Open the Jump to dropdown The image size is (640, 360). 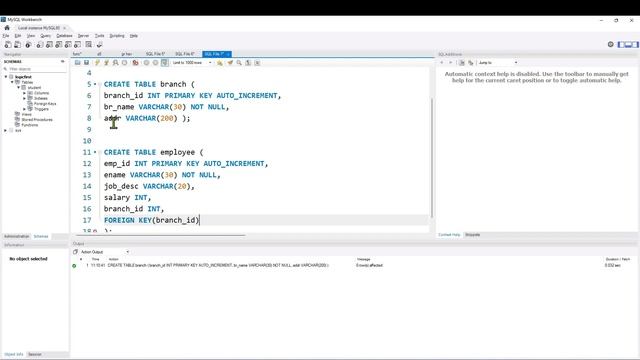tap(498, 63)
